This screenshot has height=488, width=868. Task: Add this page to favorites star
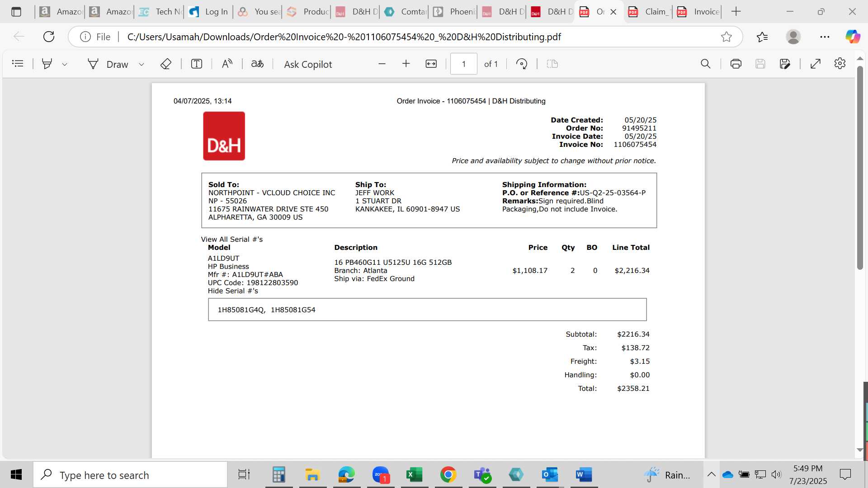[726, 37]
